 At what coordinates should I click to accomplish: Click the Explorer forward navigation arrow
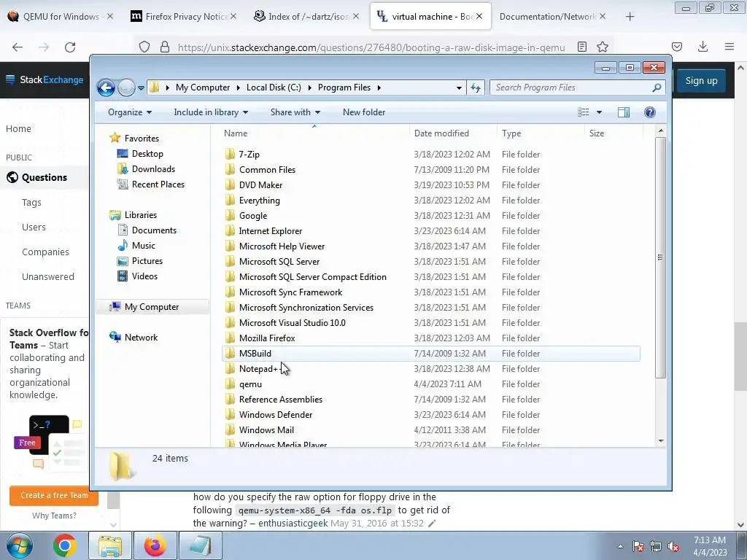126,87
